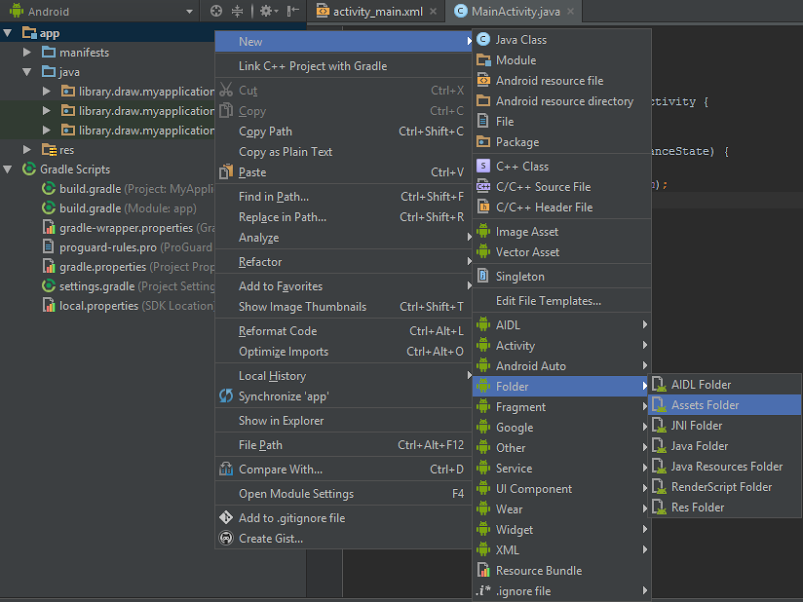Open the Refactor submenu
The width and height of the screenshot is (803, 602).
[x=344, y=262]
